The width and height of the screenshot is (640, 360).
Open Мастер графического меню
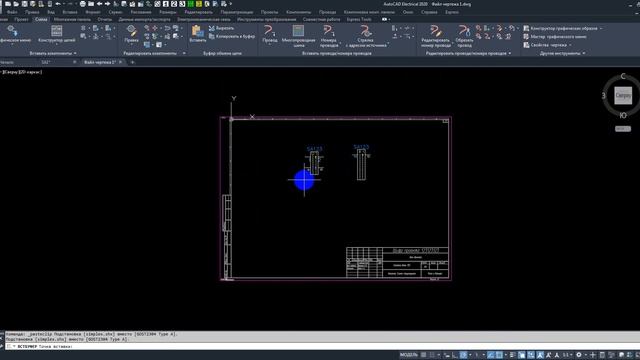pos(555,37)
